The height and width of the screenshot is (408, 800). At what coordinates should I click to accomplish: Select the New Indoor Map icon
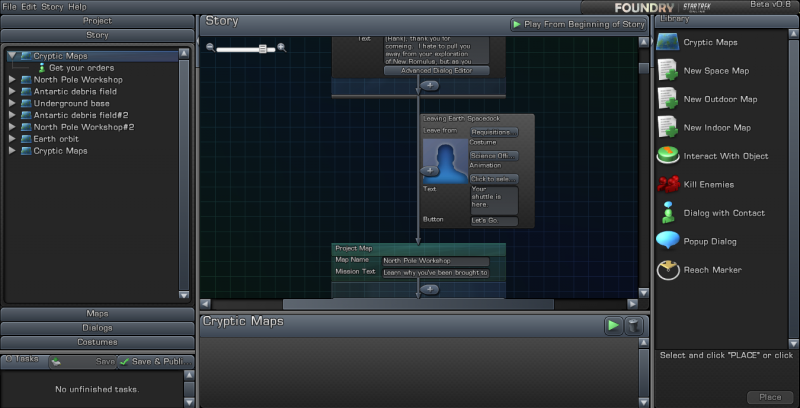coord(668,127)
